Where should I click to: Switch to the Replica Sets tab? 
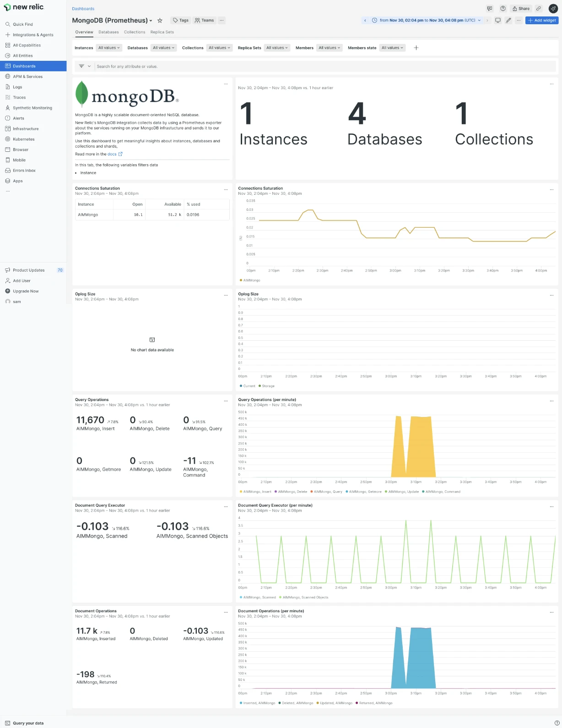162,32
